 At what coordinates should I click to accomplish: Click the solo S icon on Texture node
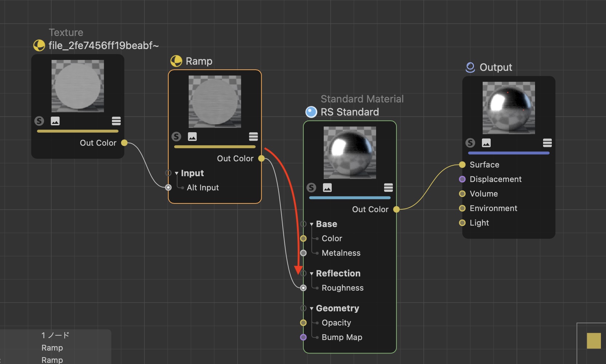[x=39, y=121]
